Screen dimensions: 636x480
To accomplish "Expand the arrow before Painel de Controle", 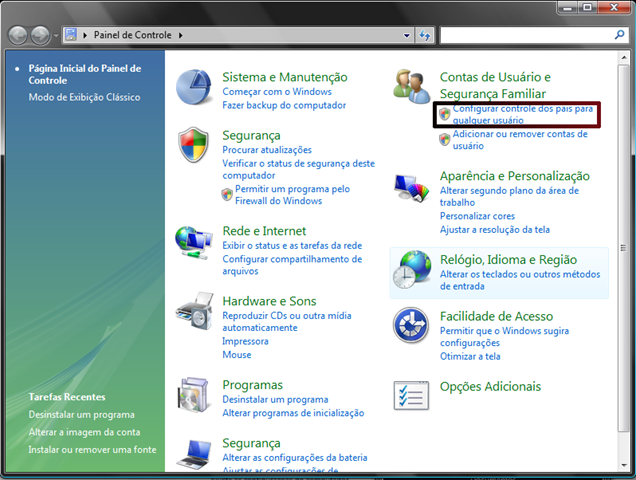I will point(85,35).
